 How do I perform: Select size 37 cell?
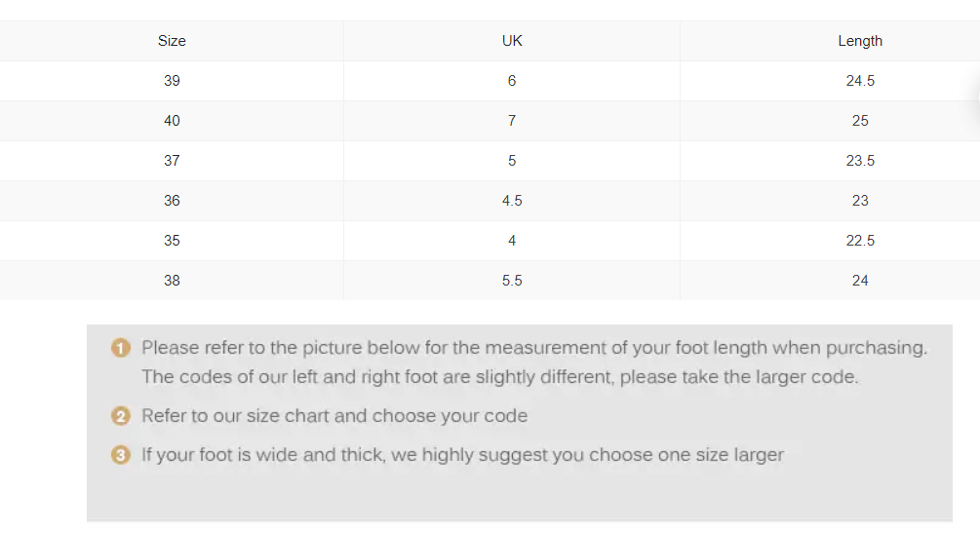pyautogui.click(x=172, y=161)
